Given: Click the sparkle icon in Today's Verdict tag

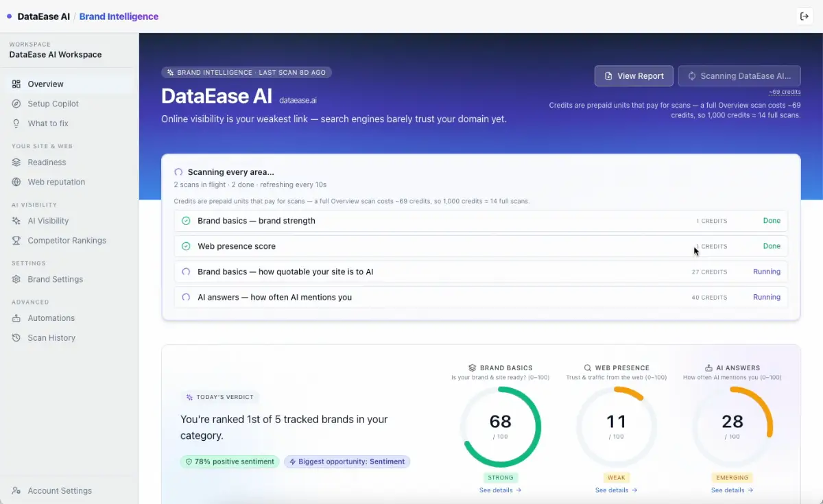Looking at the screenshot, I should tap(189, 397).
